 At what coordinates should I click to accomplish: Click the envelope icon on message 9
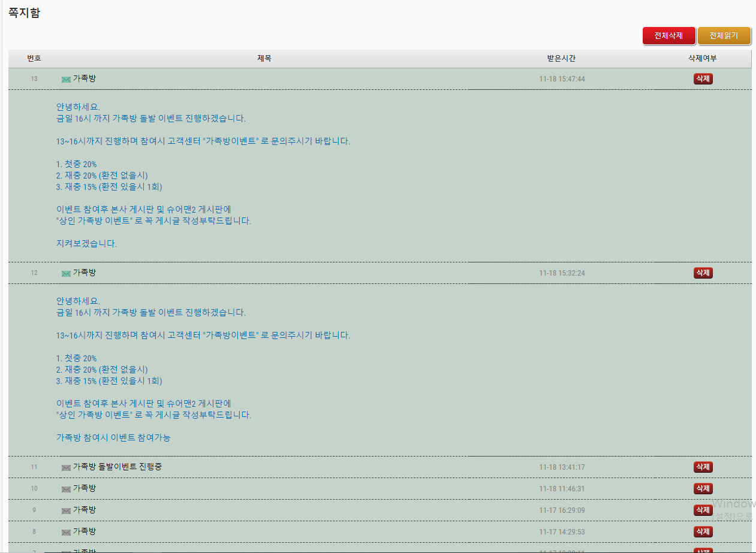point(66,510)
